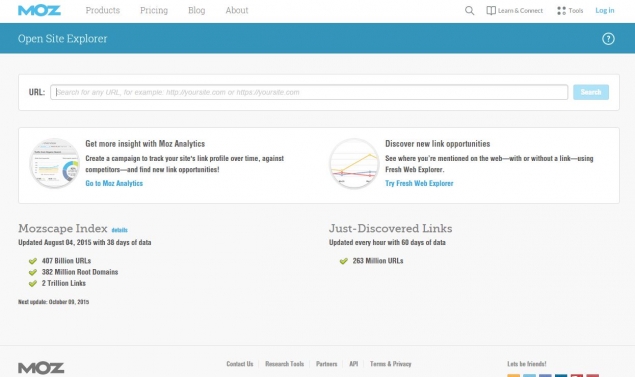Click the 407 Billion URLs text
Viewport: 635px width, 377px height.
point(66,261)
